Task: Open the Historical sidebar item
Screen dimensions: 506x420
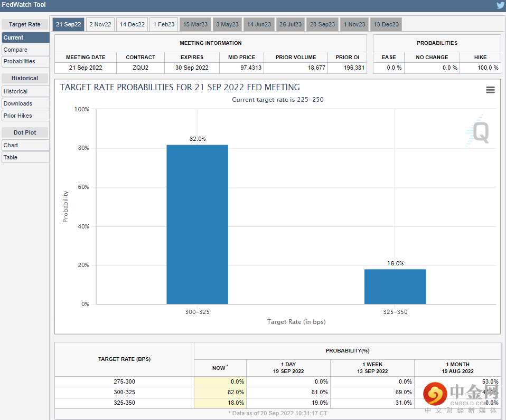Action: (x=15, y=91)
